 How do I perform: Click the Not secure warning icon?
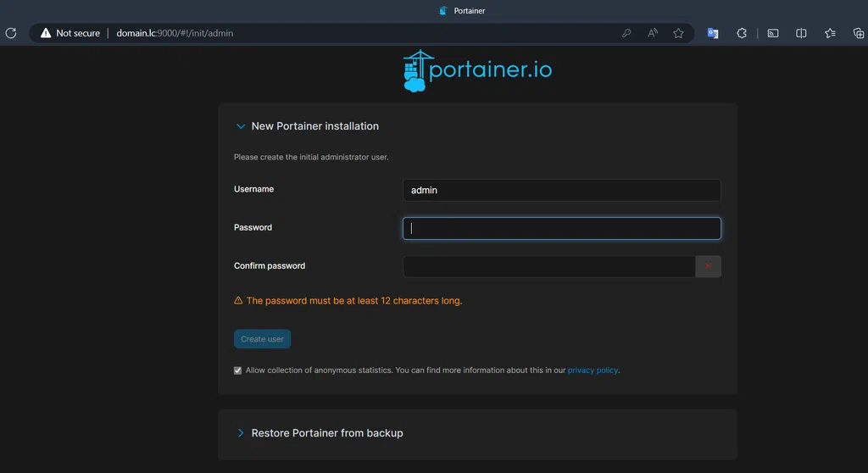pos(46,33)
